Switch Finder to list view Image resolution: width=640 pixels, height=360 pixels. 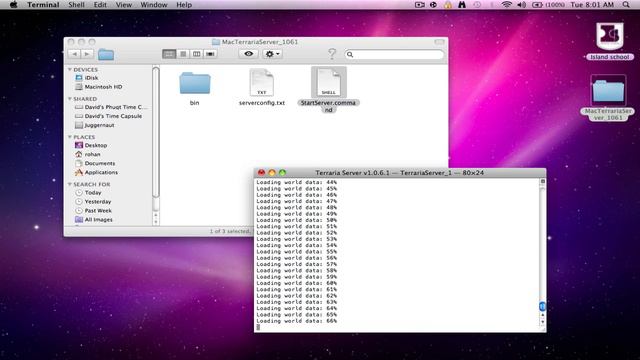[183, 54]
